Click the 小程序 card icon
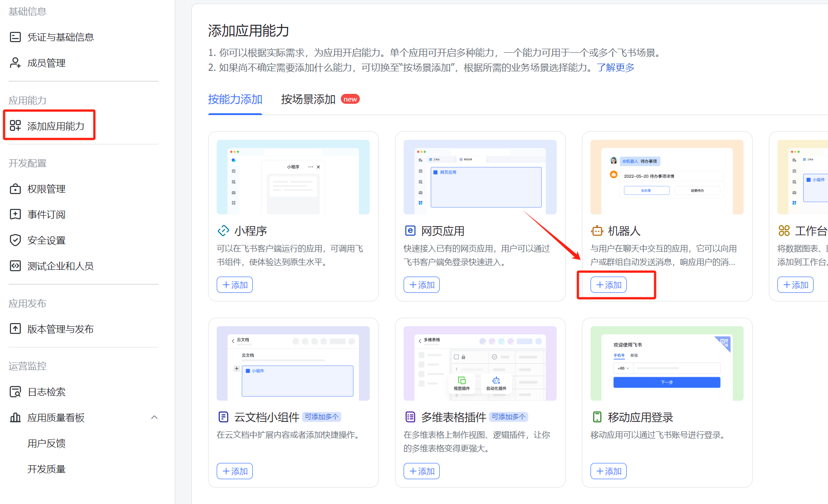The height and width of the screenshot is (504, 828). click(223, 231)
